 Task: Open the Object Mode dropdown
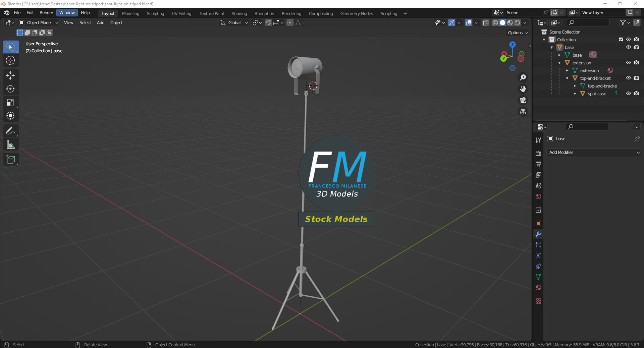click(39, 23)
